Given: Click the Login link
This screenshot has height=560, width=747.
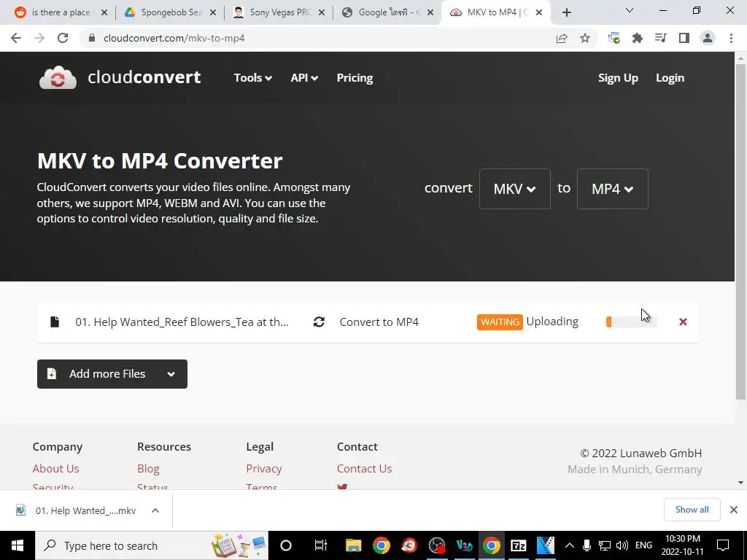Looking at the screenshot, I should 670,77.
